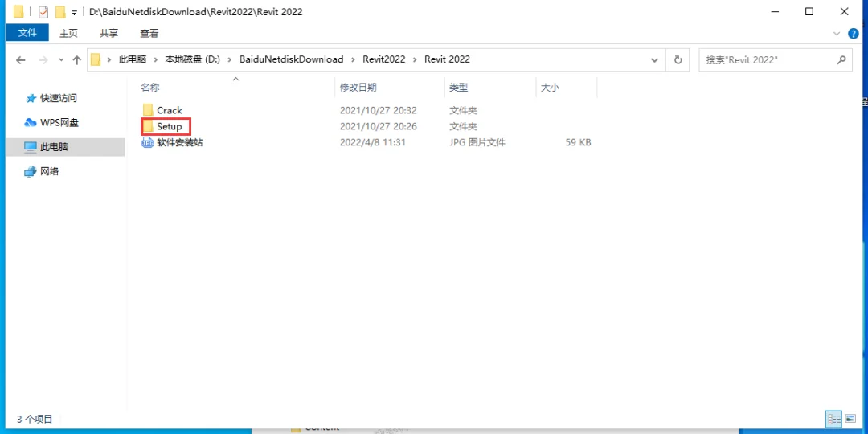Select the 软件安装站 JPG file

(180, 143)
